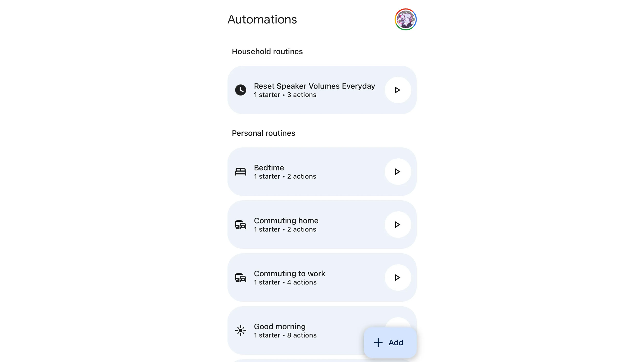Open the user profile avatar
Screen dimensions: 644x362
[405, 19]
